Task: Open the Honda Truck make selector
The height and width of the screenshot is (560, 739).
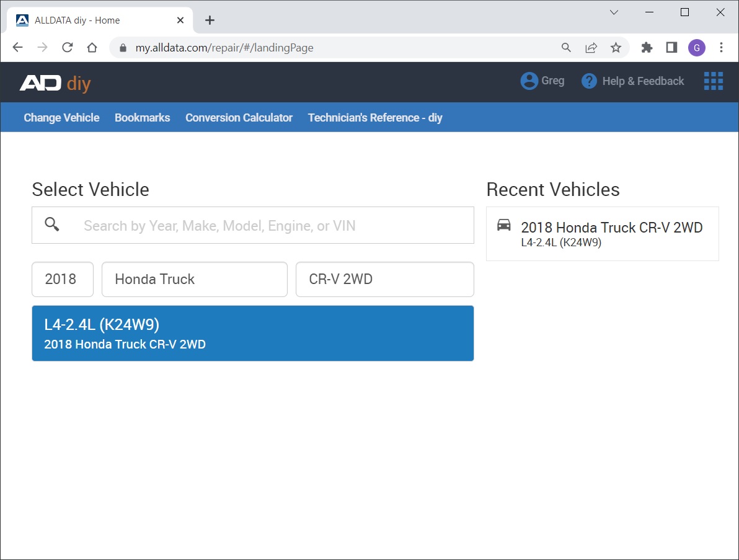Action: point(194,279)
